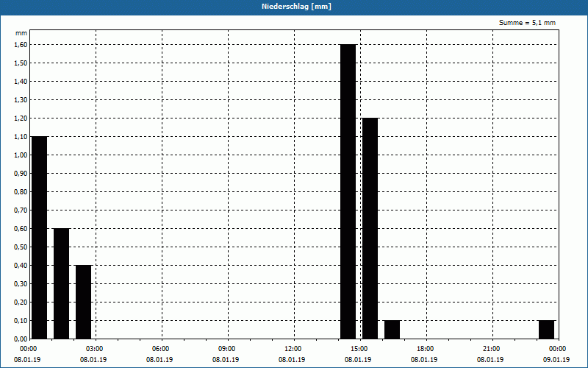Viewport: 588px width, 368px height.
Task: Select the last 0,10 mm bar before midnight
Action: point(547,330)
